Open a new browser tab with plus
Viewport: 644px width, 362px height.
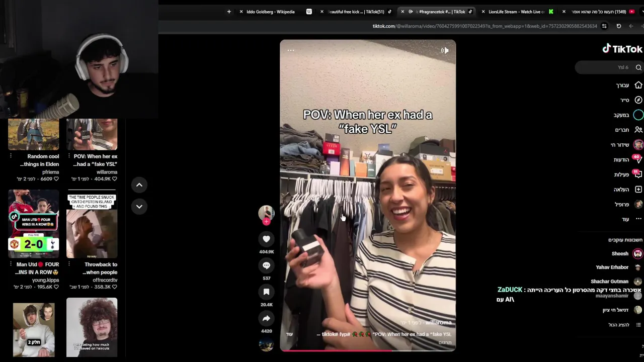229,12
